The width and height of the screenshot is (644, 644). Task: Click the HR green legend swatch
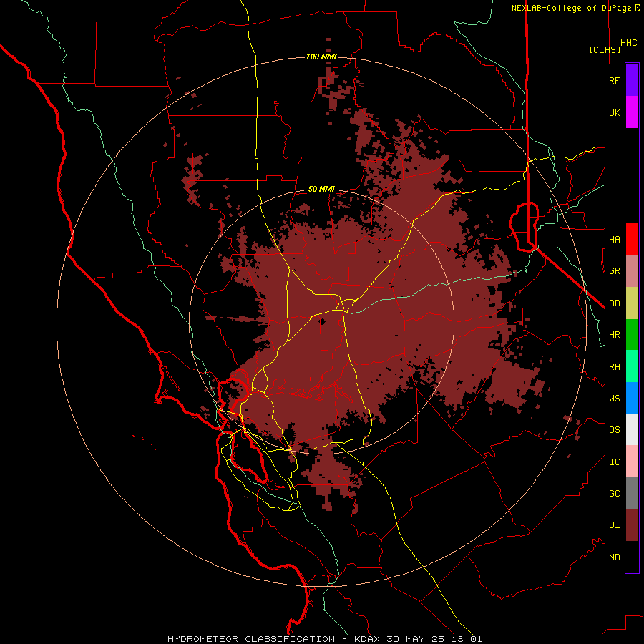coord(632,335)
